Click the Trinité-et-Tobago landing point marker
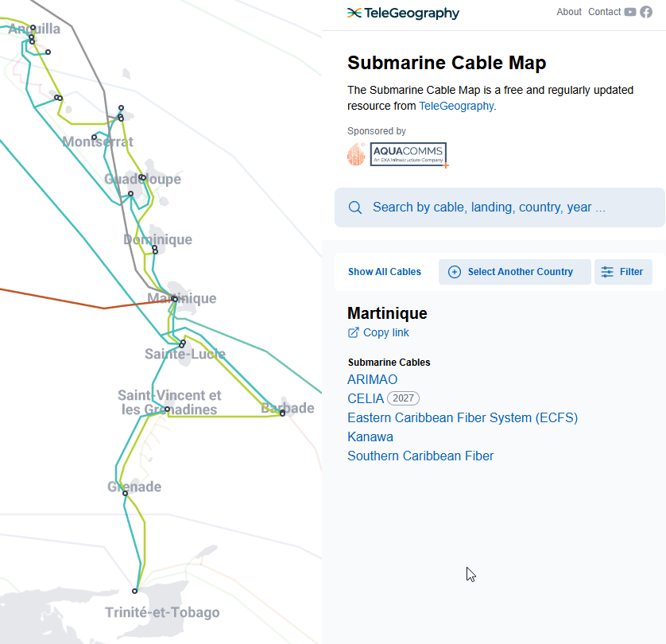This screenshot has width=666, height=644. click(135, 591)
